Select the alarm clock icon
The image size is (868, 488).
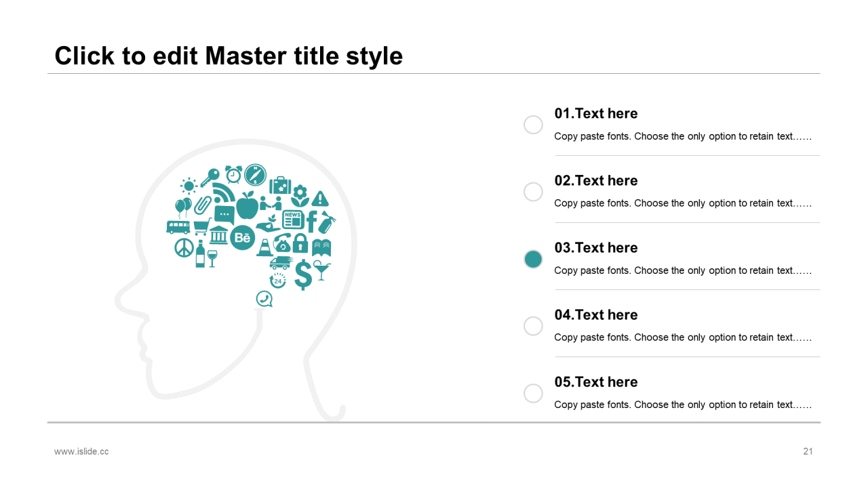coord(234,174)
